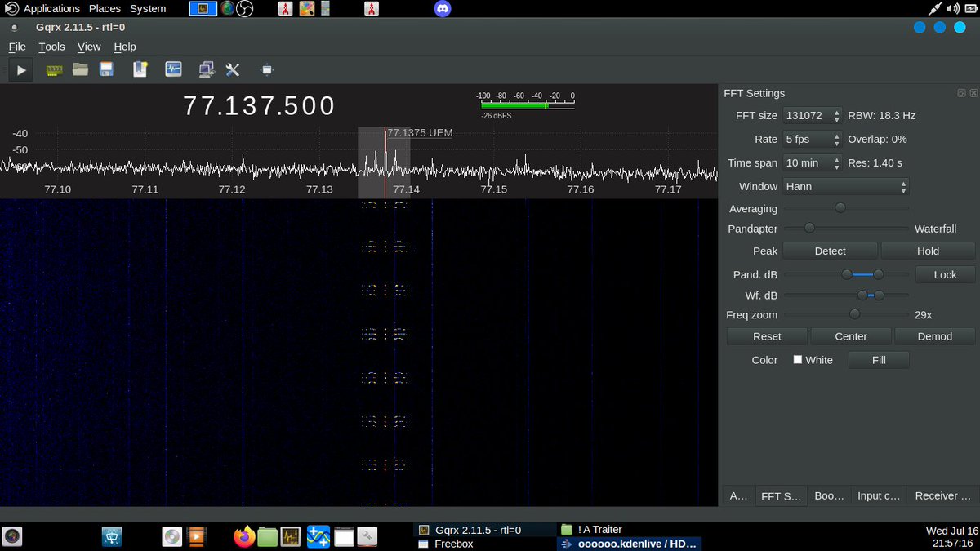The image size is (980, 551).
Task: Toggle peak Hold button
Action: tap(928, 251)
